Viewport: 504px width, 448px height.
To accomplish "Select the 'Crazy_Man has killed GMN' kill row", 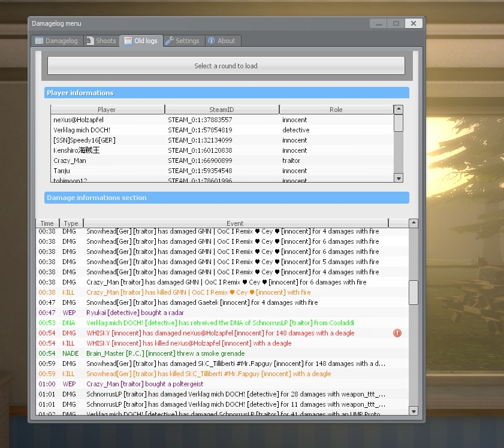I will pos(222,292).
